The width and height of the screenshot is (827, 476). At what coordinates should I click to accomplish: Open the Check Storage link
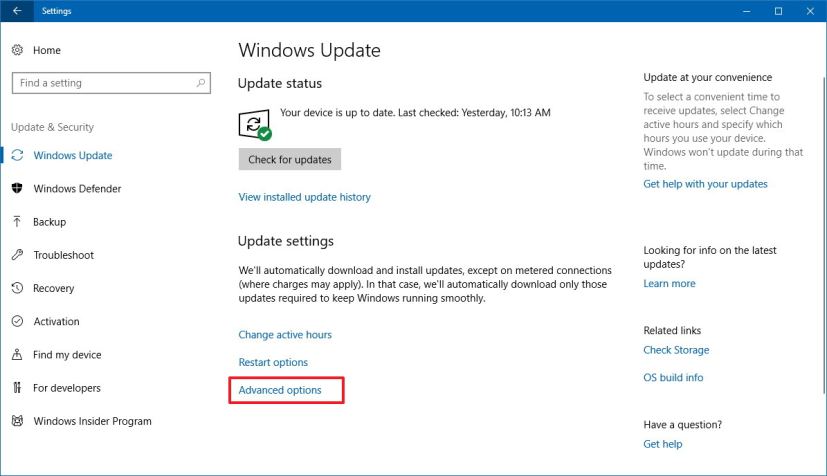[x=676, y=350]
